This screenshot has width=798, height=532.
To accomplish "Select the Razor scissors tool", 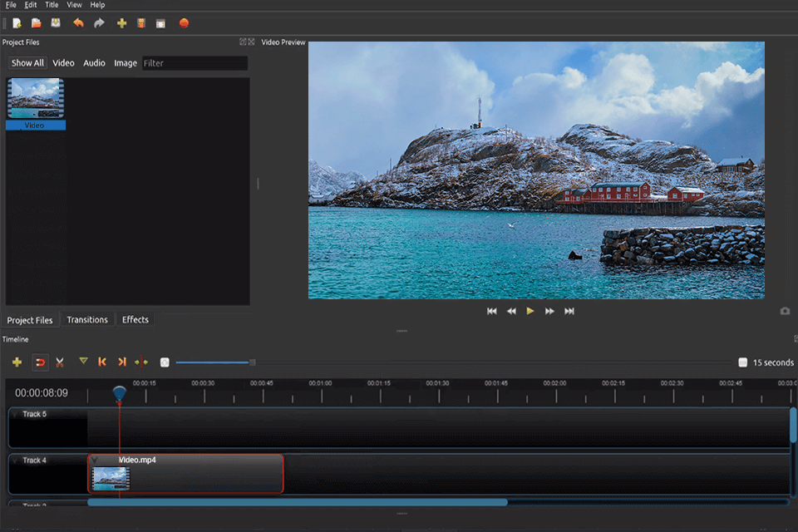I will click(x=60, y=362).
